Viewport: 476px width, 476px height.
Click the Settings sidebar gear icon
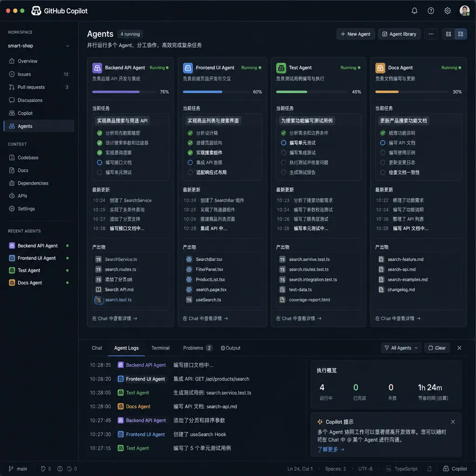pyautogui.click(x=12, y=209)
